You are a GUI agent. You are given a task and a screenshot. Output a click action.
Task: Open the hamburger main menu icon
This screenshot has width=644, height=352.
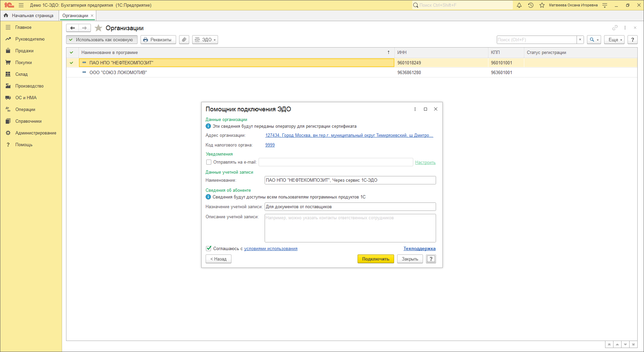coord(21,5)
